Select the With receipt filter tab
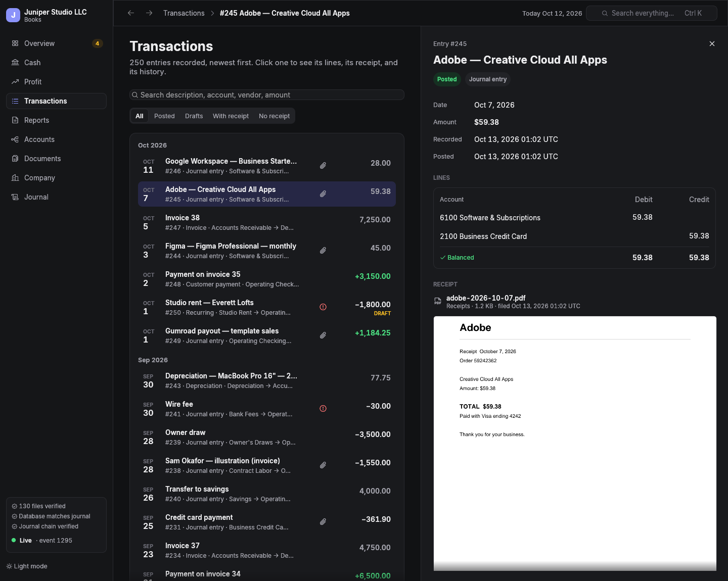This screenshot has width=728, height=581. (231, 116)
